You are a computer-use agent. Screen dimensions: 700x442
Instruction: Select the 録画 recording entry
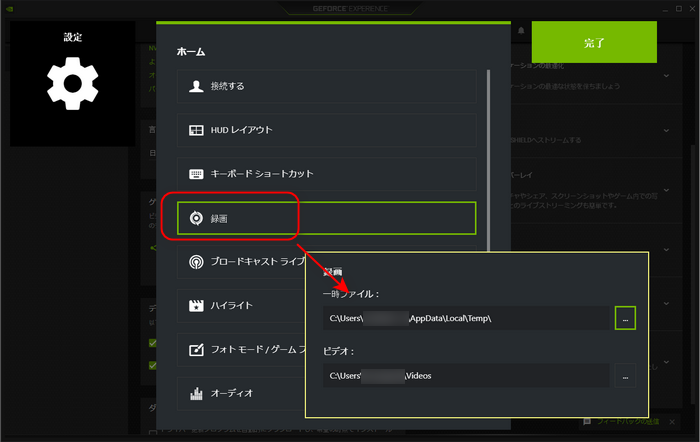pos(326,218)
